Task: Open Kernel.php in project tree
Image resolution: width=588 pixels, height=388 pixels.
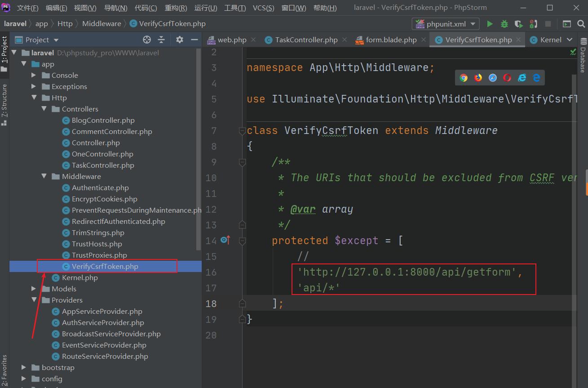Action: tap(80, 277)
